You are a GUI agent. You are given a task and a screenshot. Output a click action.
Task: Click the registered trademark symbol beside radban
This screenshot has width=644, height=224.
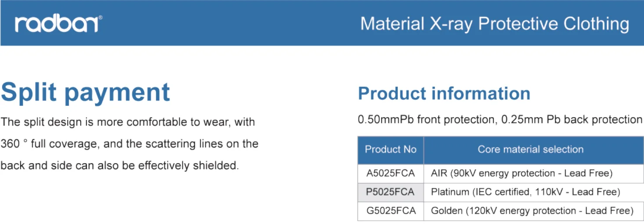click(x=100, y=18)
